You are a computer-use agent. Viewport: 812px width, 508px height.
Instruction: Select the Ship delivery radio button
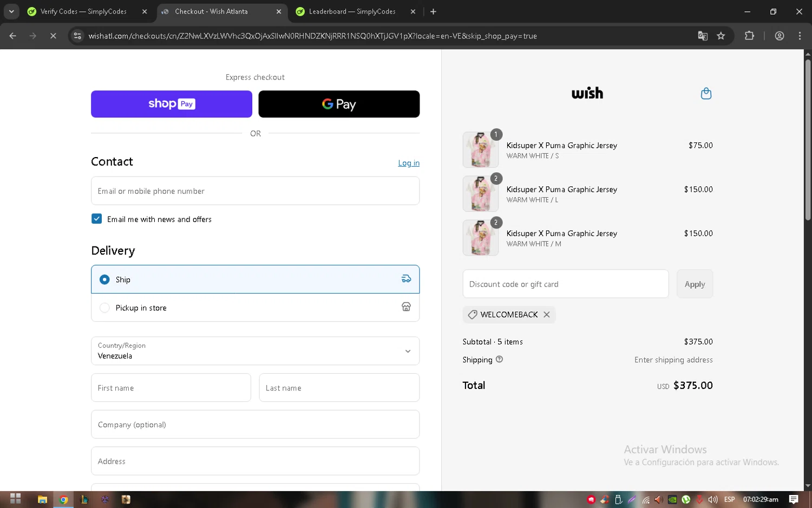point(104,279)
